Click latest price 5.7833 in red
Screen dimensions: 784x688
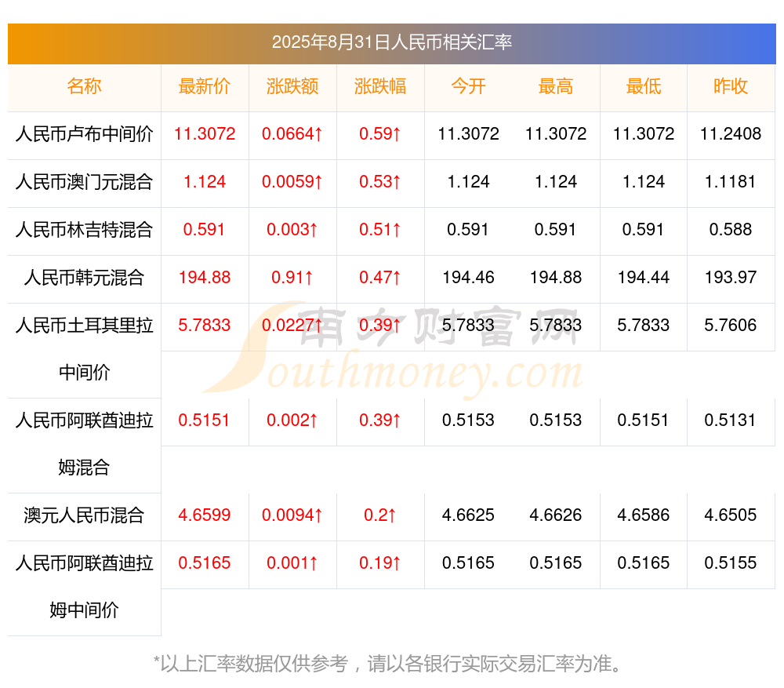pyautogui.click(x=205, y=326)
